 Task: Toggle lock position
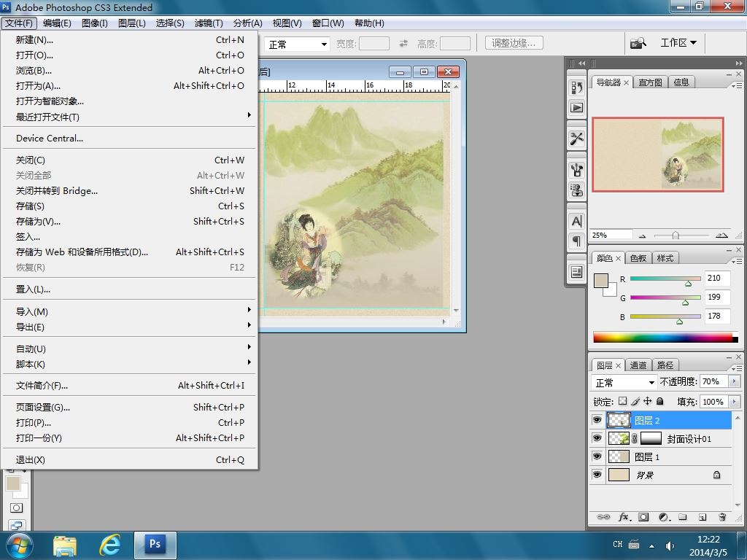648,401
